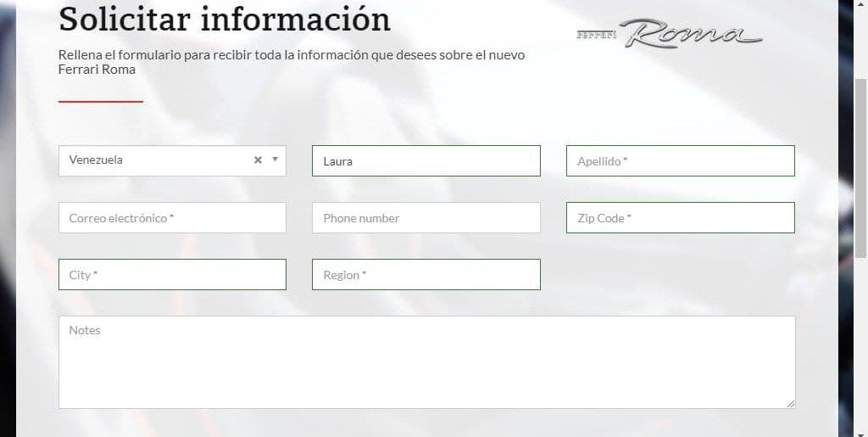The width and height of the screenshot is (868, 437).
Task: Select the Region input field
Action: [426, 275]
